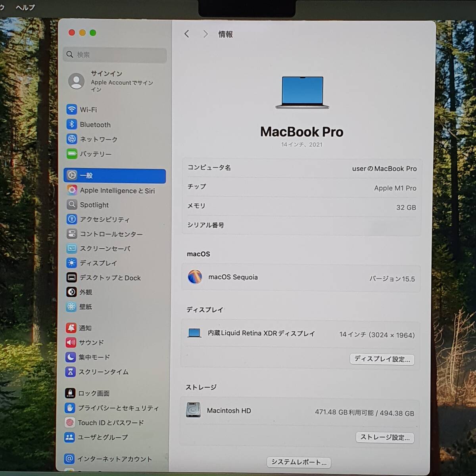Click バージョン 15.5 text

click(392, 279)
